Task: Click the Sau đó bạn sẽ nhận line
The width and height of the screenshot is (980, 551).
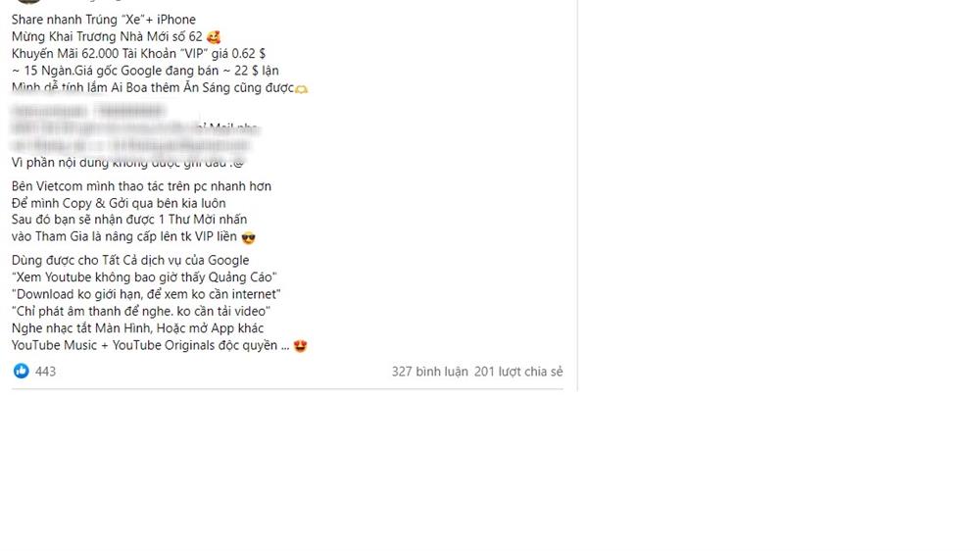Action: click(129, 219)
